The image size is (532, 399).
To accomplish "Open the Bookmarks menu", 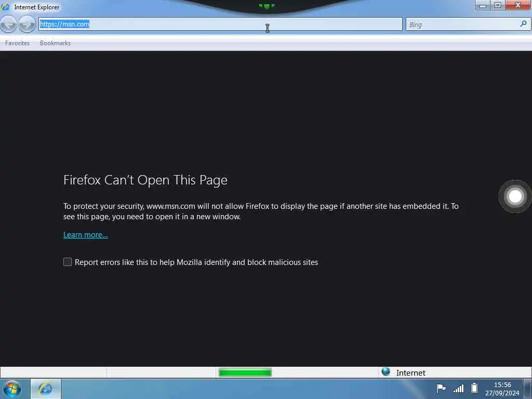I will (x=55, y=43).
